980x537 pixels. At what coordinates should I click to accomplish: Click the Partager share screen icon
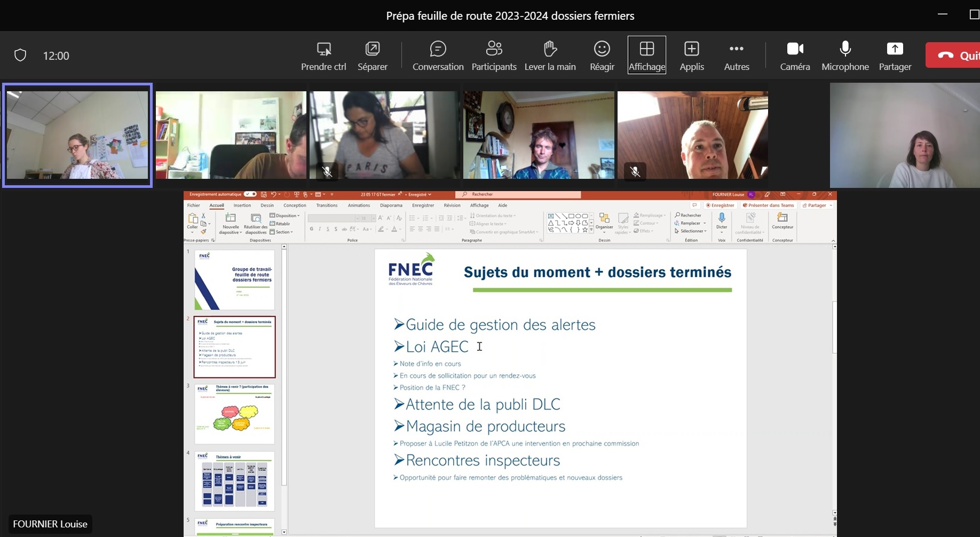tap(895, 49)
